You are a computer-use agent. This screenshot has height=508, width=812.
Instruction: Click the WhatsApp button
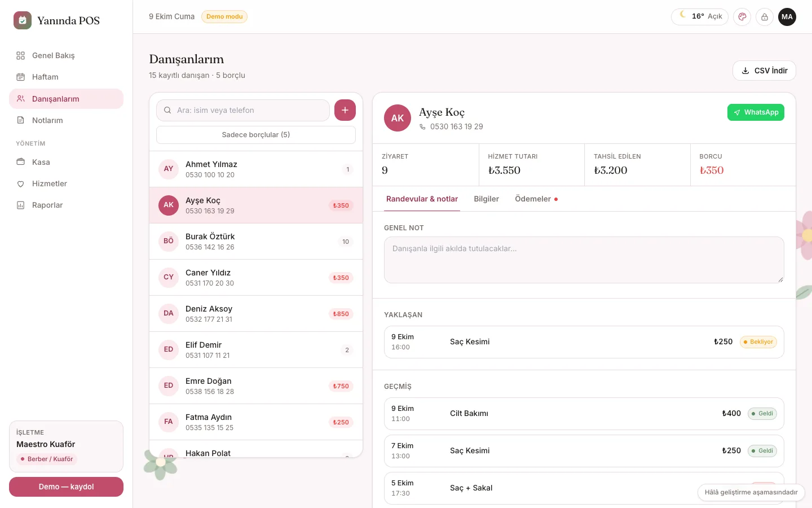pyautogui.click(x=756, y=112)
